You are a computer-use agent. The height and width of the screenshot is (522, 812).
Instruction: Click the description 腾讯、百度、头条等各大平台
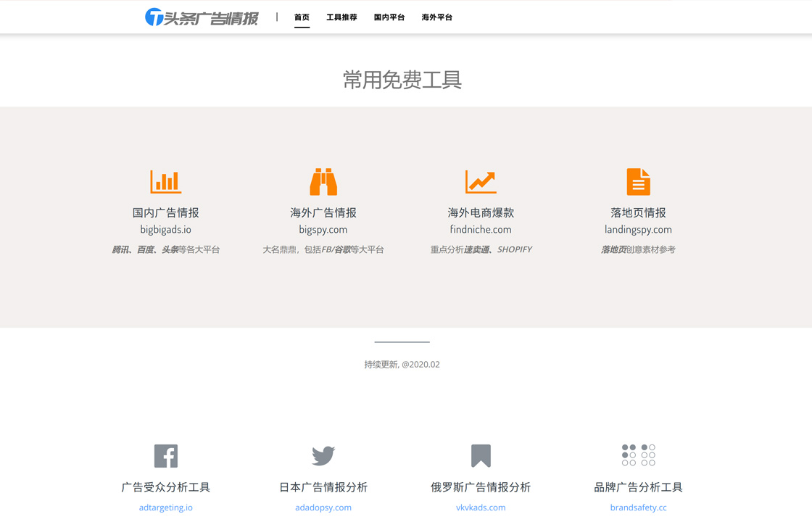click(x=166, y=249)
